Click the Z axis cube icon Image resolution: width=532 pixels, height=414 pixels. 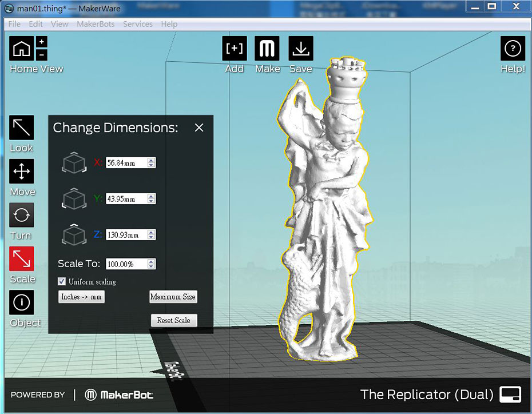pyautogui.click(x=74, y=234)
